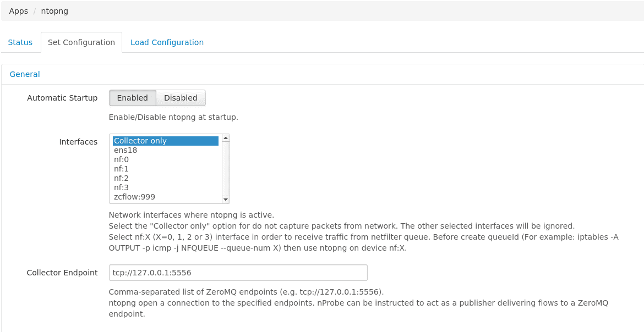
Task: Click the interfaces list scroll-down arrow
Action: (x=226, y=199)
